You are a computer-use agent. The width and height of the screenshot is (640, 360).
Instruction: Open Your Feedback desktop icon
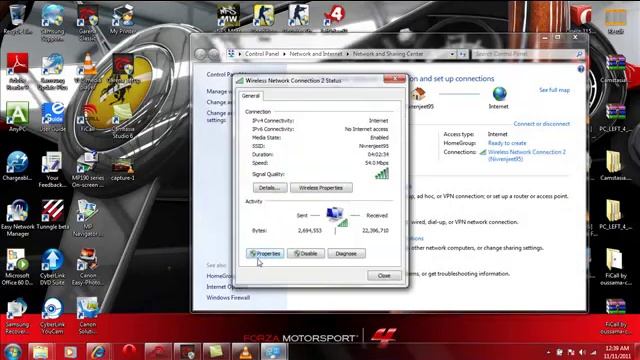click(x=52, y=169)
